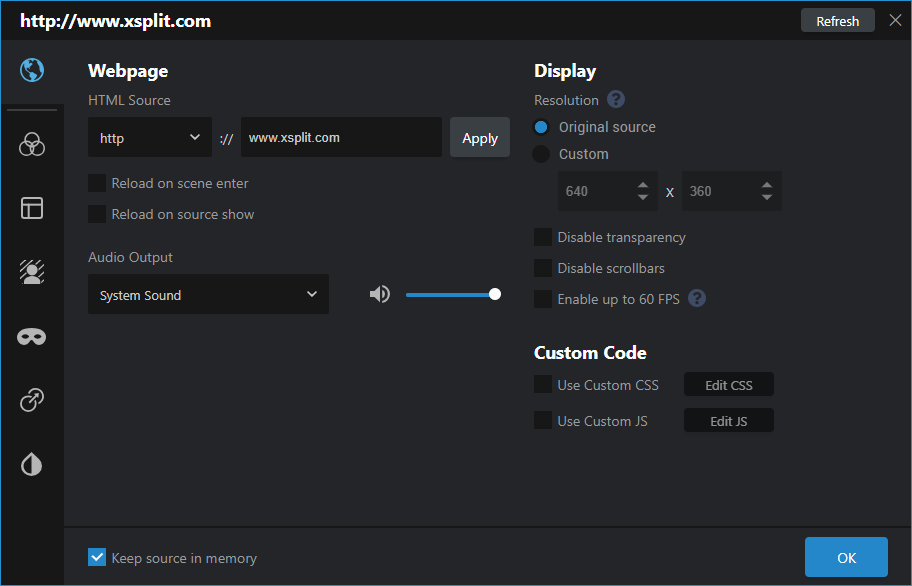912x586 pixels.
Task: Decrease the 360 height value
Action: [x=767, y=197]
